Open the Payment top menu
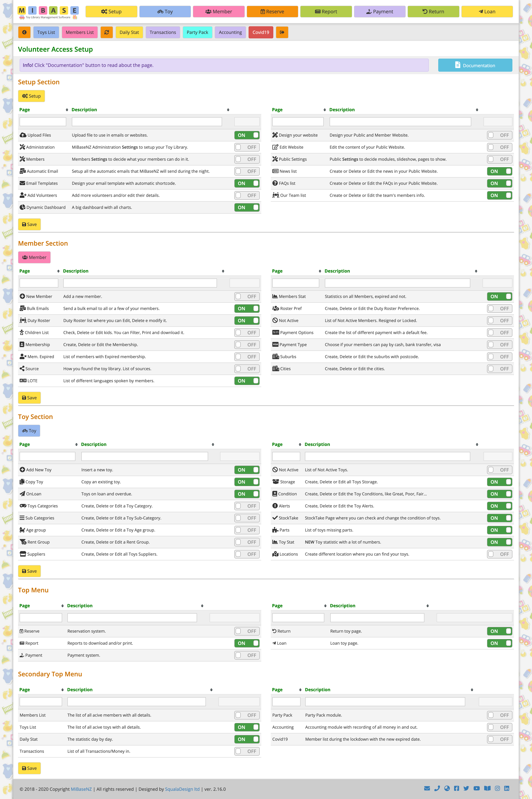 pyautogui.click(x=380, y=12)
